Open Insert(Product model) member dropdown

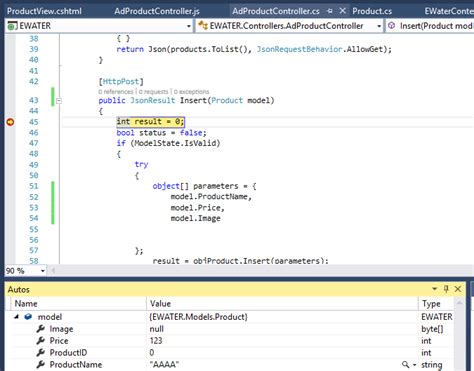(429, 26)
